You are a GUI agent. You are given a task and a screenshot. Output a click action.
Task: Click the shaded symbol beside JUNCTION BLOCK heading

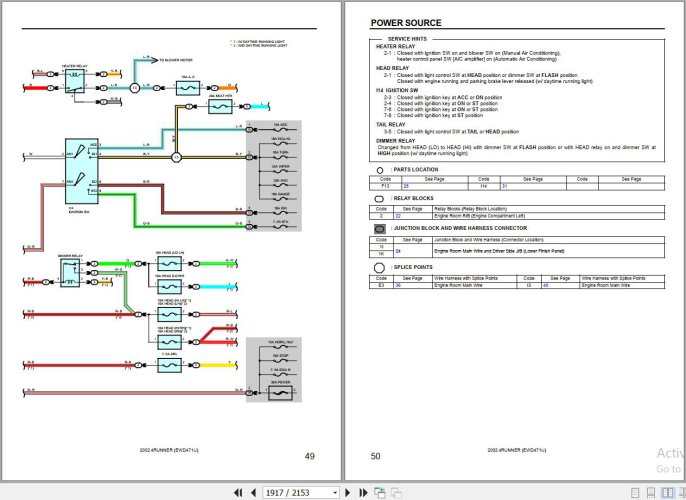coord(380,229)
